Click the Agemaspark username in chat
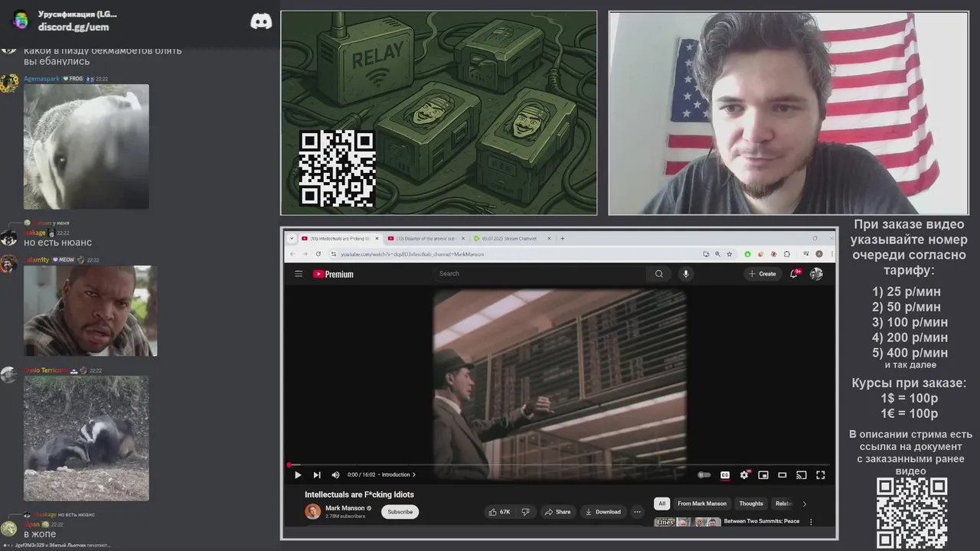 point(41,79)
